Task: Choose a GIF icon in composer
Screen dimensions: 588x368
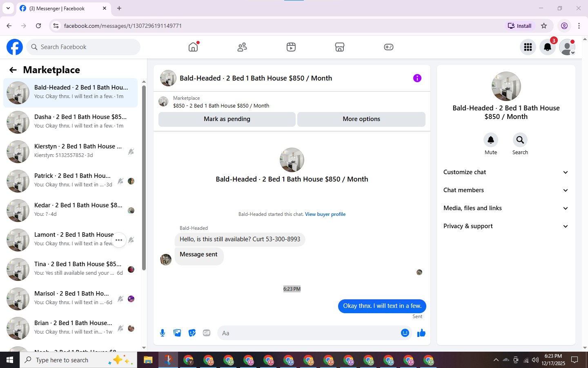Action: pos(207,333)
